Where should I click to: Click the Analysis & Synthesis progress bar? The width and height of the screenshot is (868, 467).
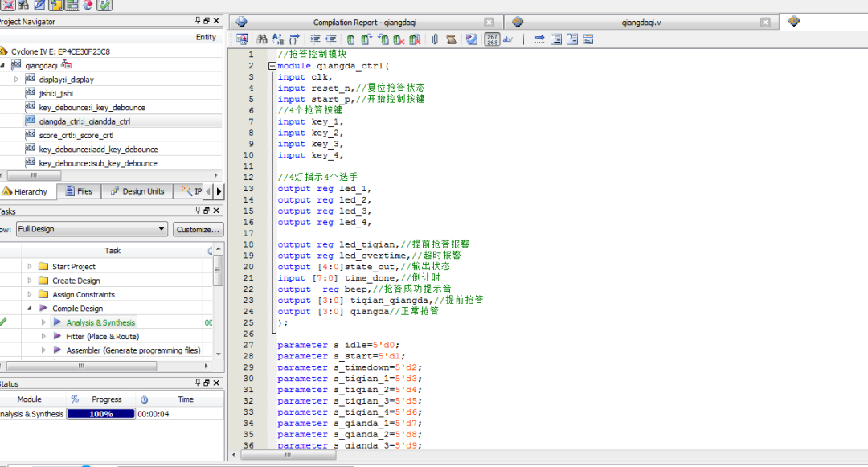coord(100,414)
